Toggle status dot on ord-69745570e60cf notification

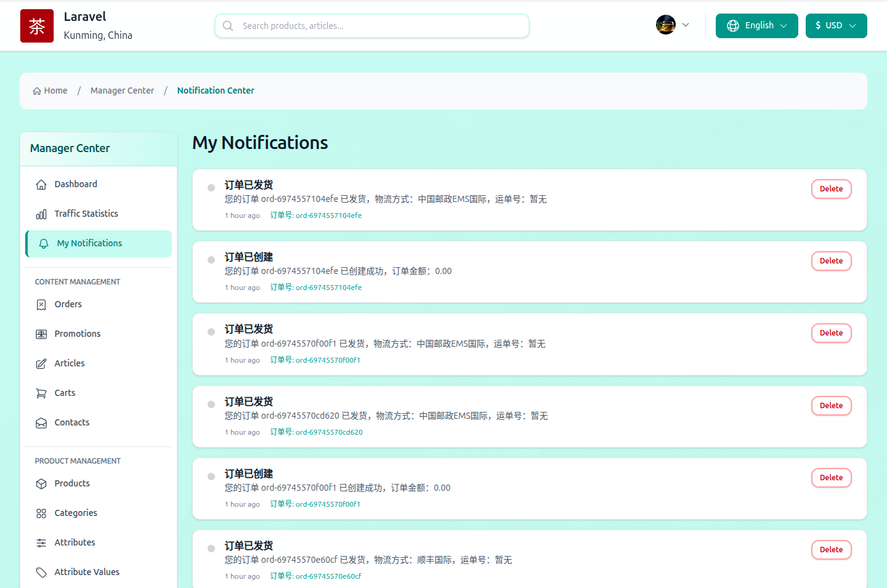click(x=211, y=549)
